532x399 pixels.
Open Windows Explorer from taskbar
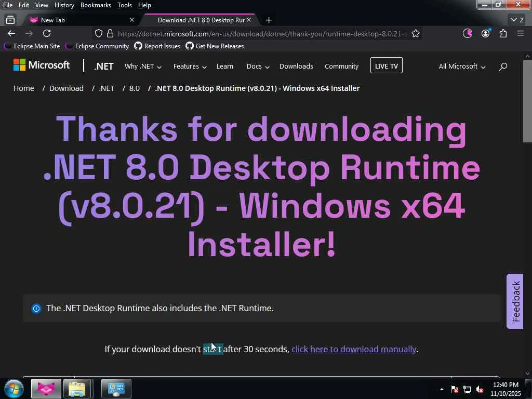(x=77, y=389)
